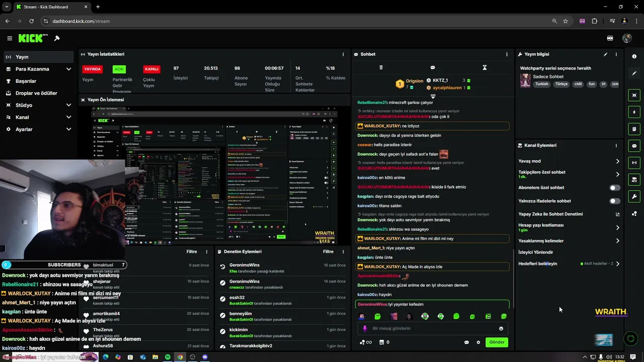The width and height of the screenshot is (644, 362).
Task: Toggle the lightning bolt widget icon in right sidebar
Action: pos(634,112)
